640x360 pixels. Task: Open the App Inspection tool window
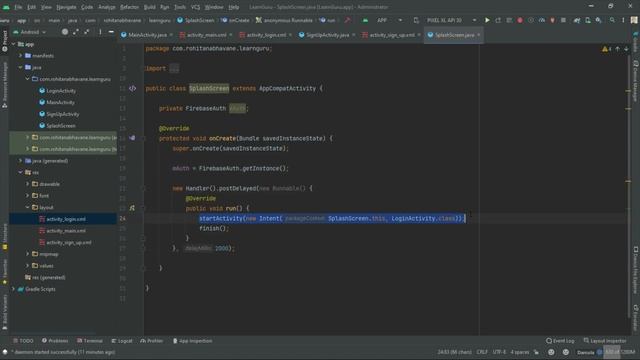click(x=192, y=341)
